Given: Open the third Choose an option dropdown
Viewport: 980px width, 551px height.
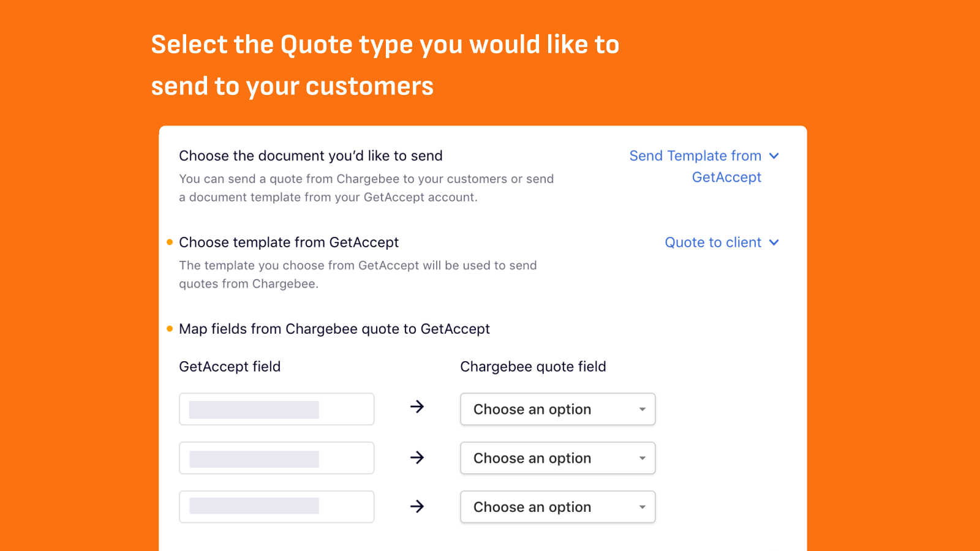Looking at the screenshot, I should point(557,507).
